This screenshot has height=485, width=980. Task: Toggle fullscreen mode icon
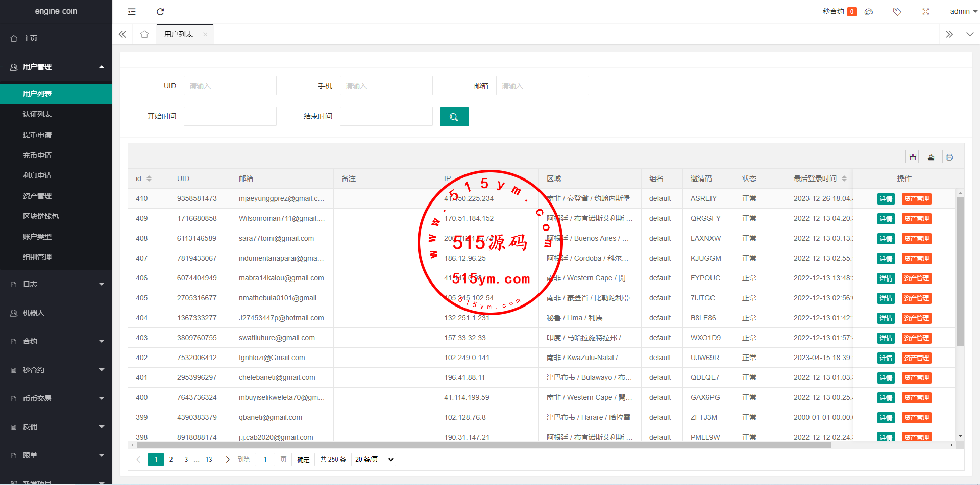pyautogui.click(x=925, y=12)
